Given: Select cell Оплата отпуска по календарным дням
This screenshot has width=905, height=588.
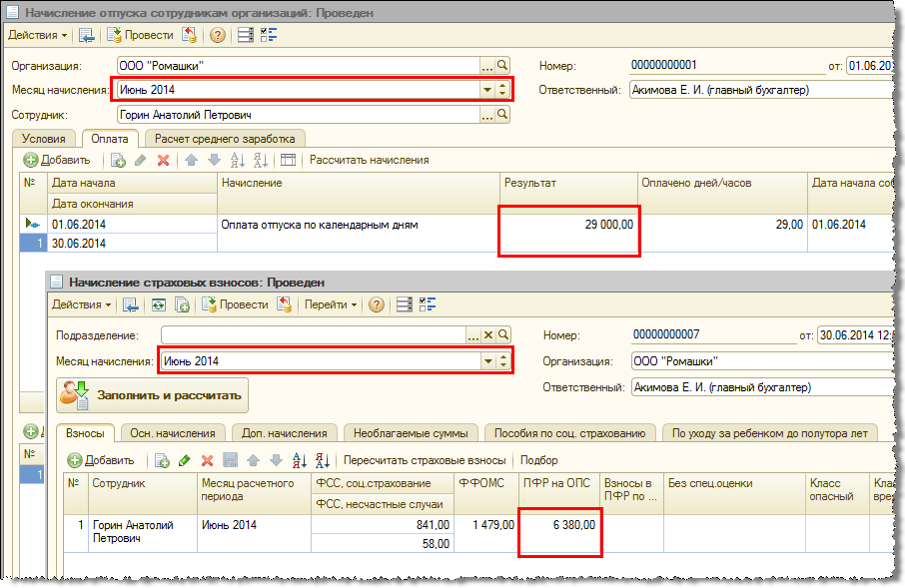Looking at the screenshot, I should click(358, 234).
